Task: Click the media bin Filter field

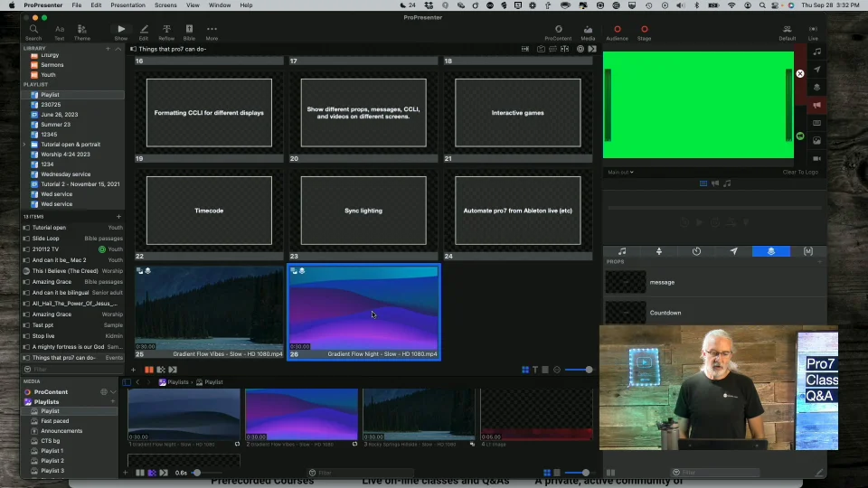Action: pos(361,473)
